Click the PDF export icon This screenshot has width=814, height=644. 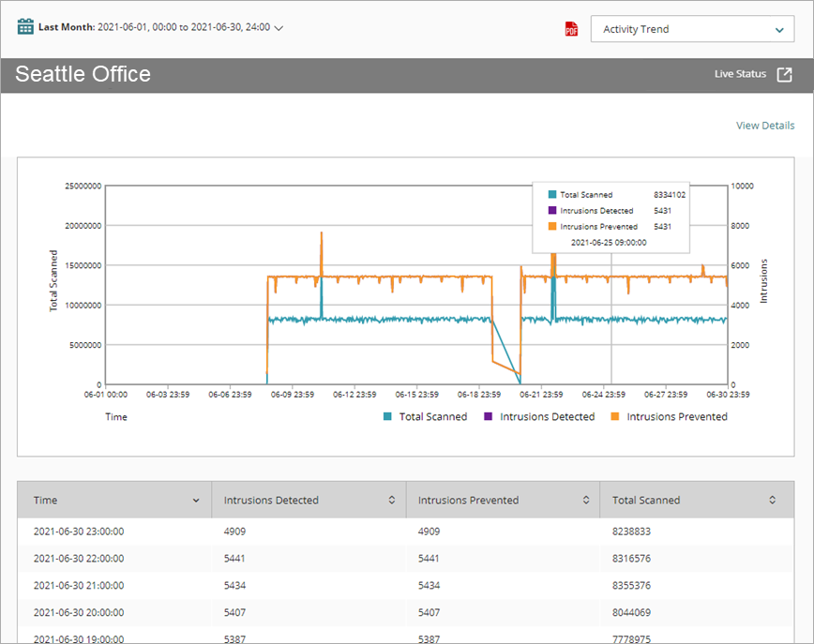[570, 28]
